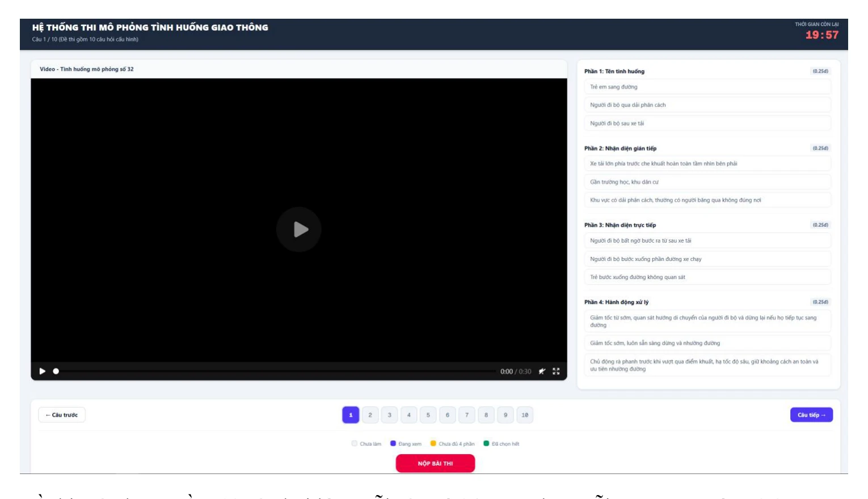Pick 'Trẻ bước xuống đường không quan sát'
This screenshot has height=499, width=868.
pyautogui.click(x=707, y=277)
